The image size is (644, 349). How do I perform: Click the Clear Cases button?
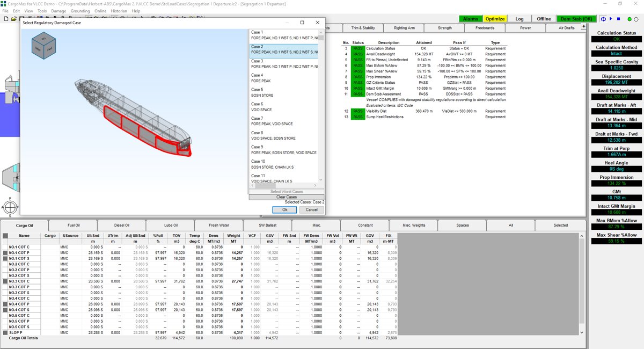287,197
